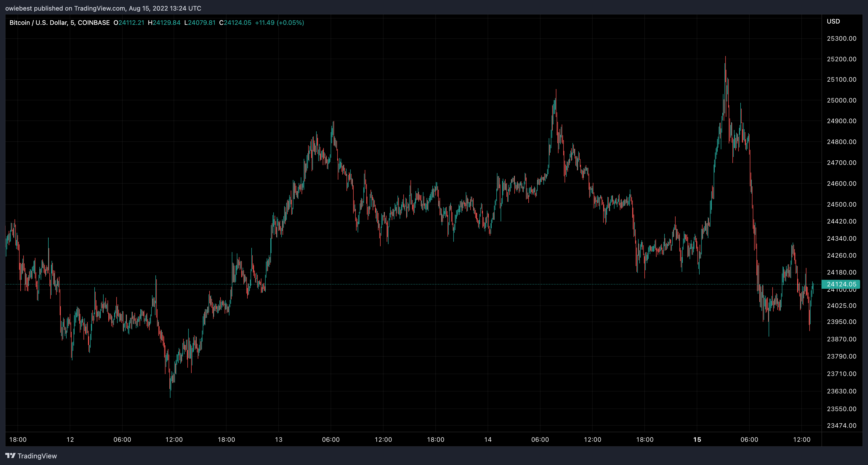Image resolution: width=868 pixels, height=465 pixels.
Task: Click the bold date label 15 on time axis
Action: point(697,439)
